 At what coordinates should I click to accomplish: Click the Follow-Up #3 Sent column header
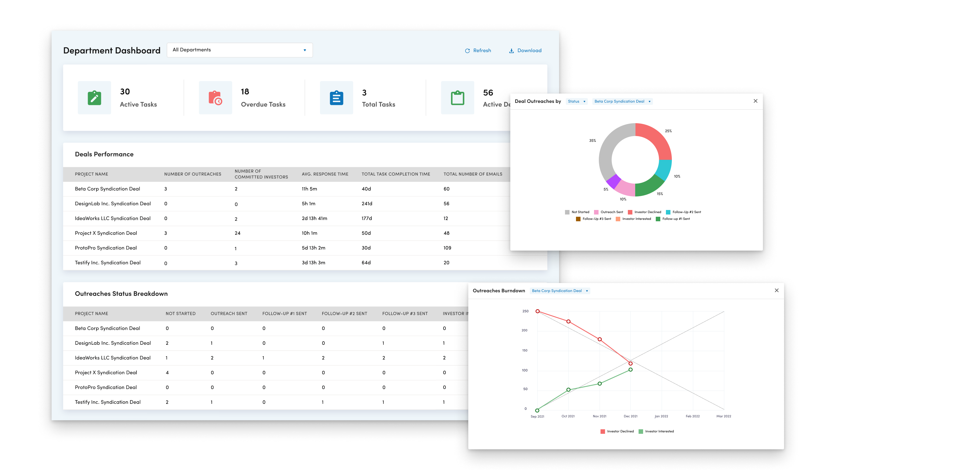[405, 314]
